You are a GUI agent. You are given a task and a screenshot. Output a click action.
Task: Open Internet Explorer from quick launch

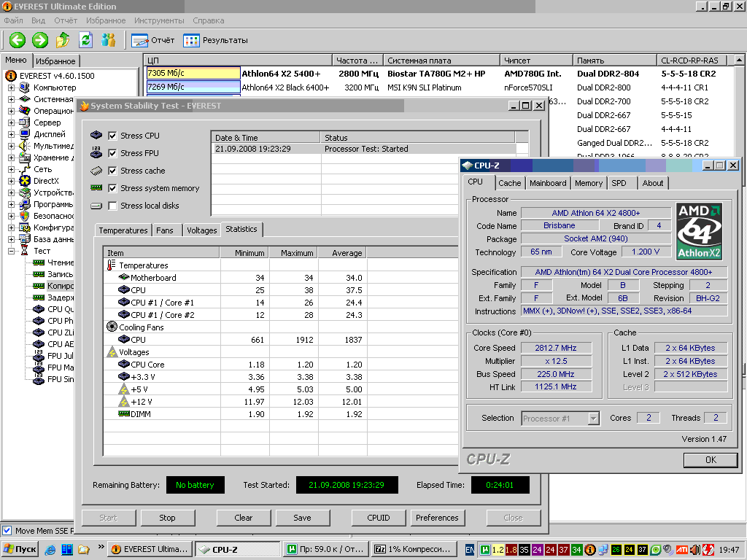pyautogui.click(x=50, y=550)
